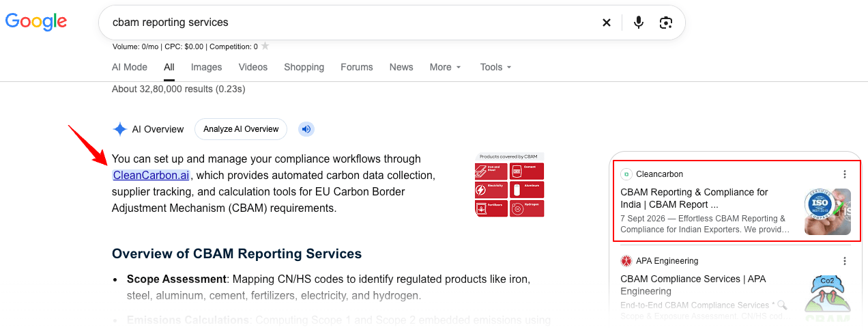This screenshot has height=330, width=868.
Task: Open the Videos tab
Action: click(253, 67)
